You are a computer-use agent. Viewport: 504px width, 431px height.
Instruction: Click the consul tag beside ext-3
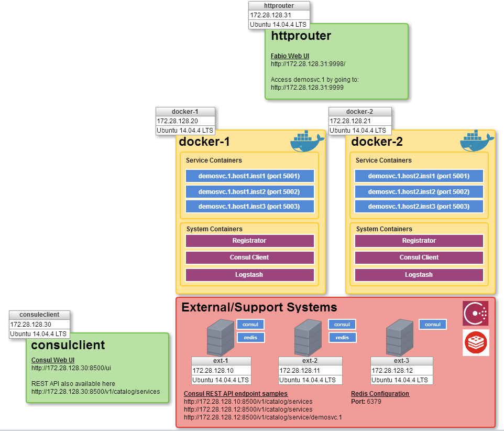pos(433,325)
